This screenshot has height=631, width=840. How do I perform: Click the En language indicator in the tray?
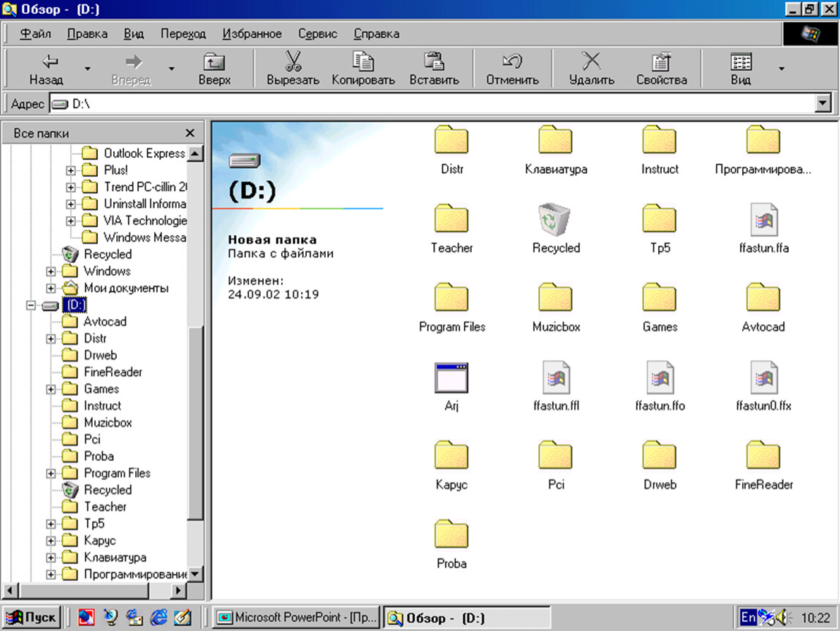pyautogui.click(x=749, y=618)
